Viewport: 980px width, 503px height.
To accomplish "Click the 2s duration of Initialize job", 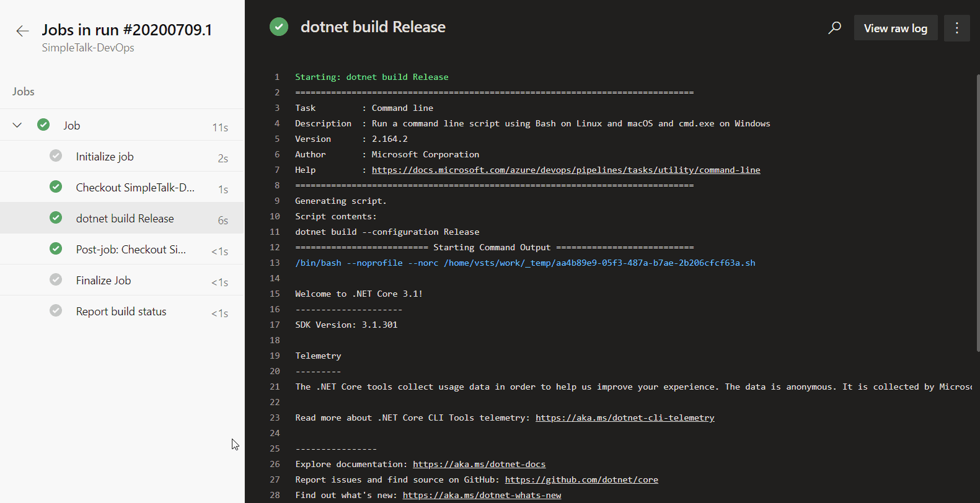I will click(x=223, y=158).
